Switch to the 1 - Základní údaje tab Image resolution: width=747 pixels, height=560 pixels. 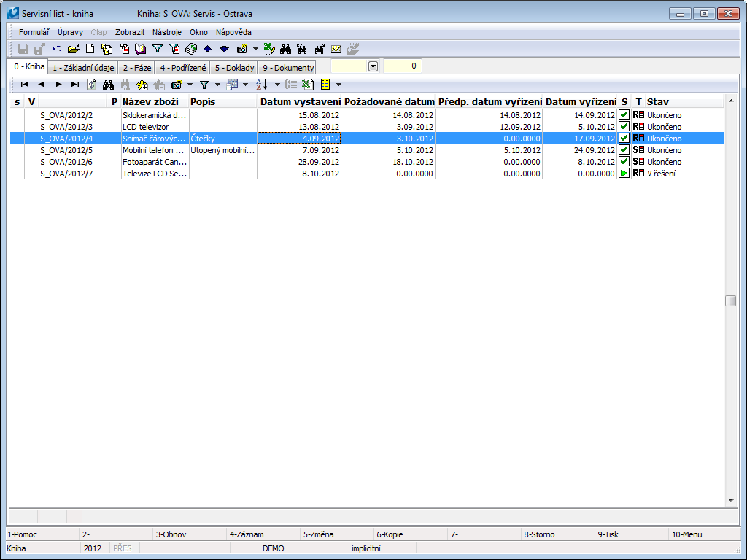coord(83,68)
